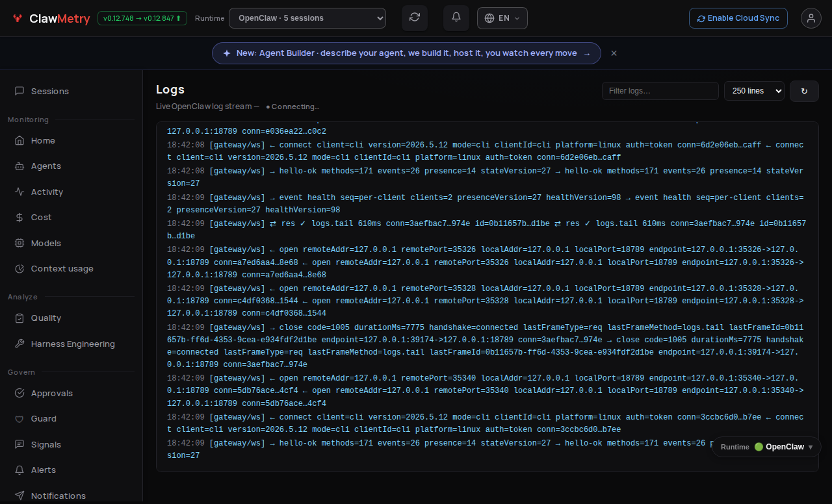Click the Sessions chat icon in sidebar
The height and width of the screenshot is (504, 832).
point(19,91)
